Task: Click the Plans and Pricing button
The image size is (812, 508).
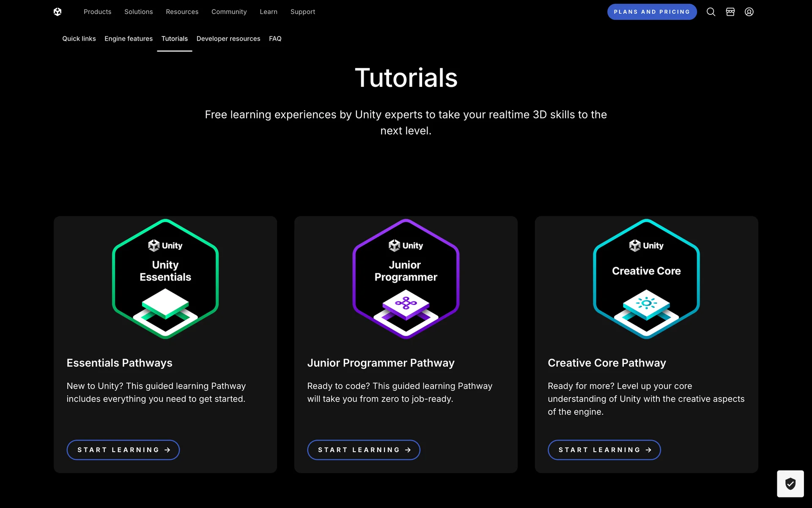Action: click(652, 12)
